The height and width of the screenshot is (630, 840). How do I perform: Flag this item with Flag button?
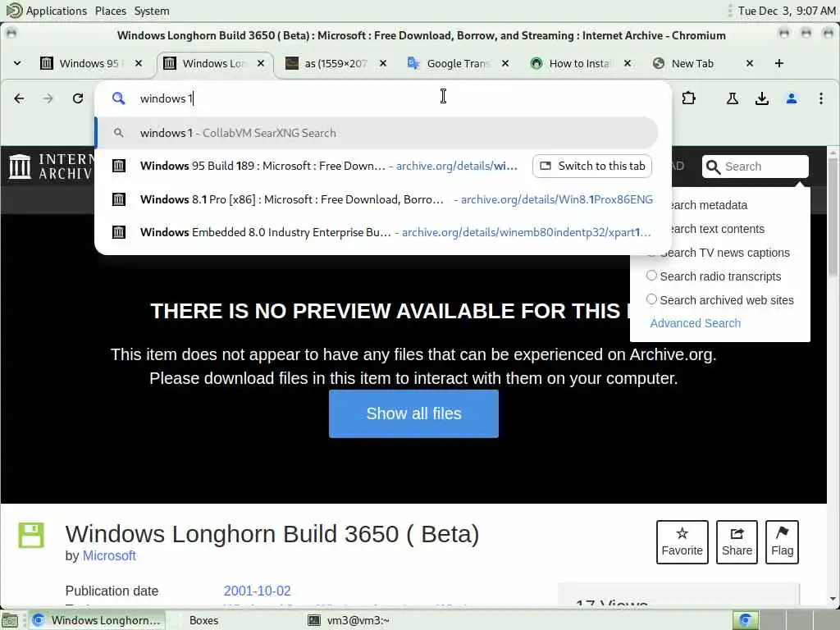tap(782, 542)
